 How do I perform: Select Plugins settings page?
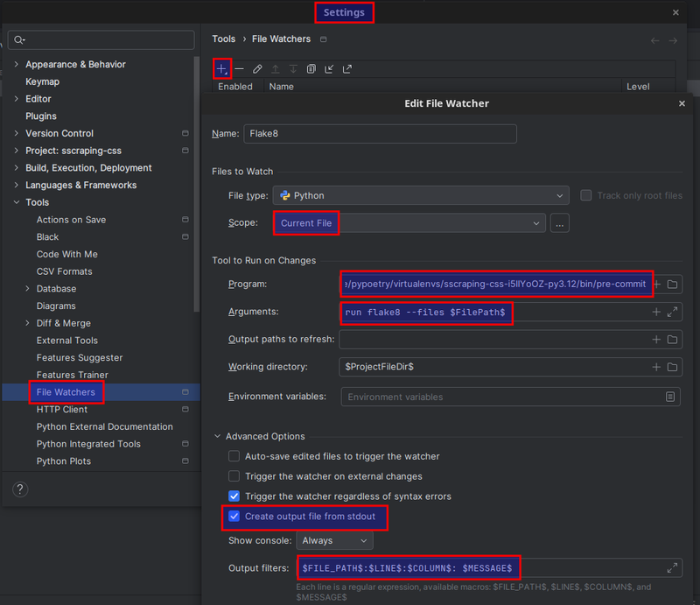41,116
